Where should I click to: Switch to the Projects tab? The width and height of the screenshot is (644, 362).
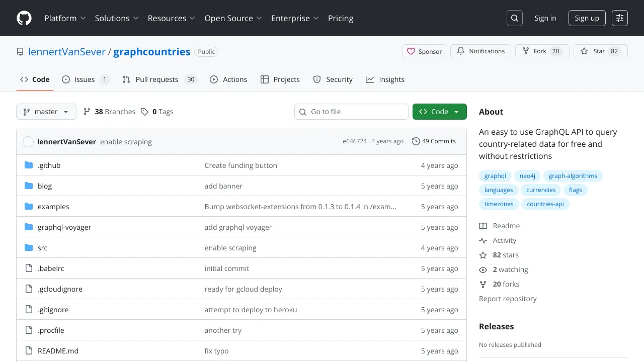(x=280, y=79)
